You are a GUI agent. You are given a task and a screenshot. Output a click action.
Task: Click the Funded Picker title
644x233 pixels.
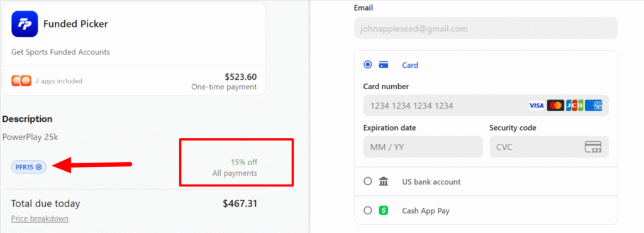[75, 24]
